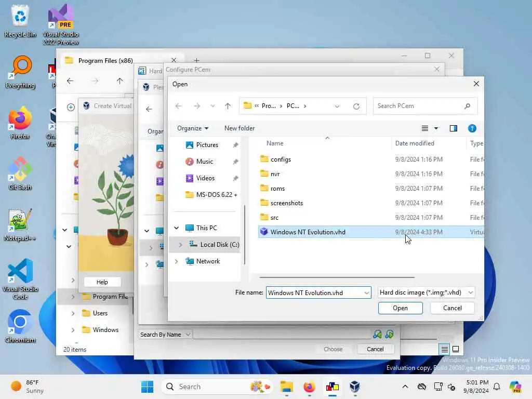The image size is (532, 399).
Task: Open Git Bash desktop shortcut
Action: [20, 174]
